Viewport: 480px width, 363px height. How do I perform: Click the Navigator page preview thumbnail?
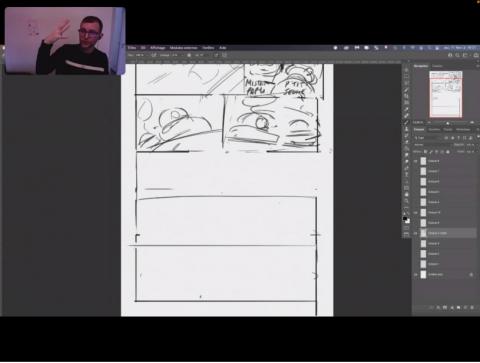click(x=446, y=94)
